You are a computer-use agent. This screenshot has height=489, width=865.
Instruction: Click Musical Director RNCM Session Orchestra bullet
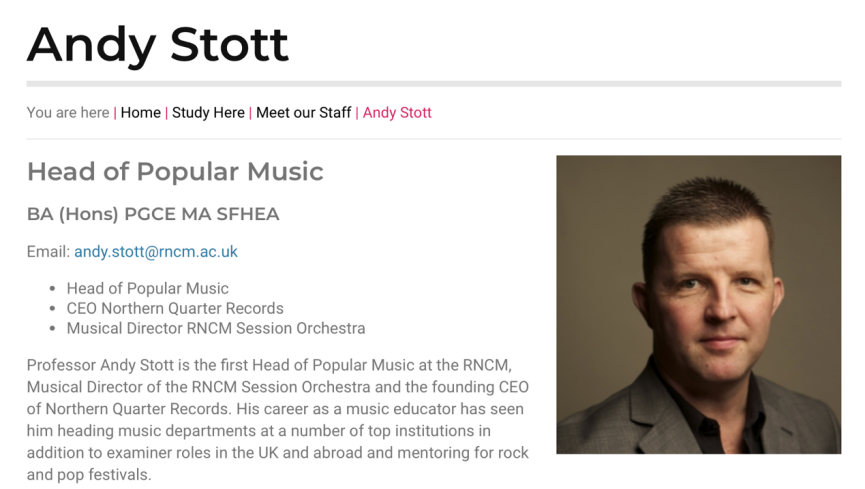pos(216,328)
